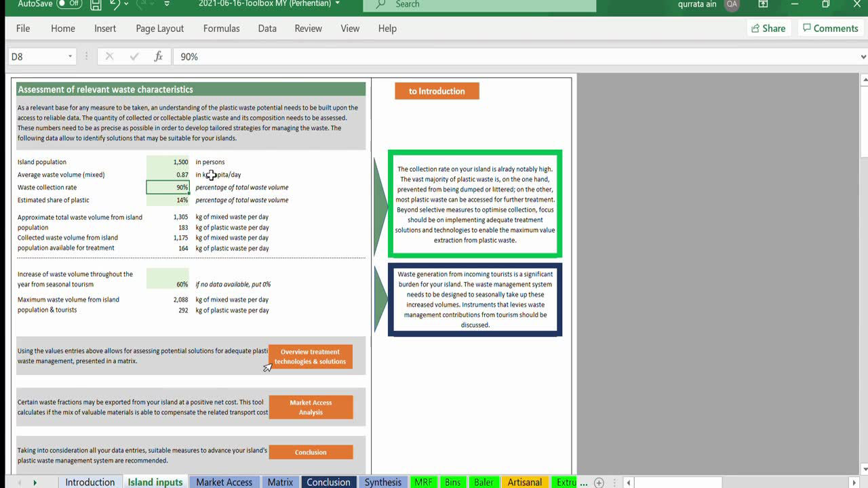
Task: Switch to the Artisanal sheet tab
Action: 525,482
